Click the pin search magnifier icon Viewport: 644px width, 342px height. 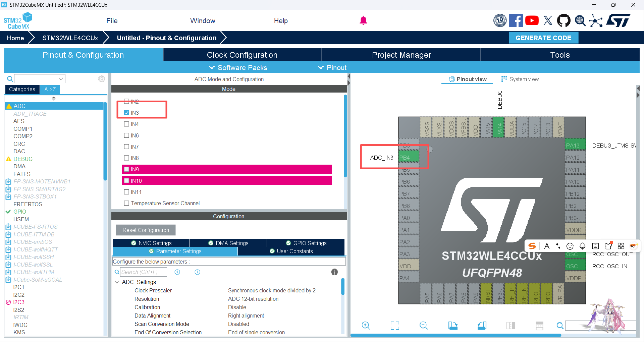tap(560, 326)
